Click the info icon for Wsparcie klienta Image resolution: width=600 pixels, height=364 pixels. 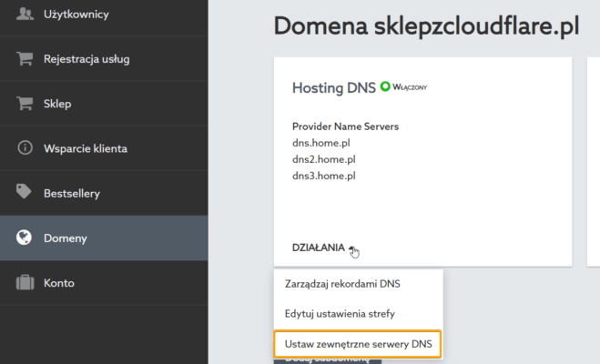pyautogui.click(x=25, y=148)
